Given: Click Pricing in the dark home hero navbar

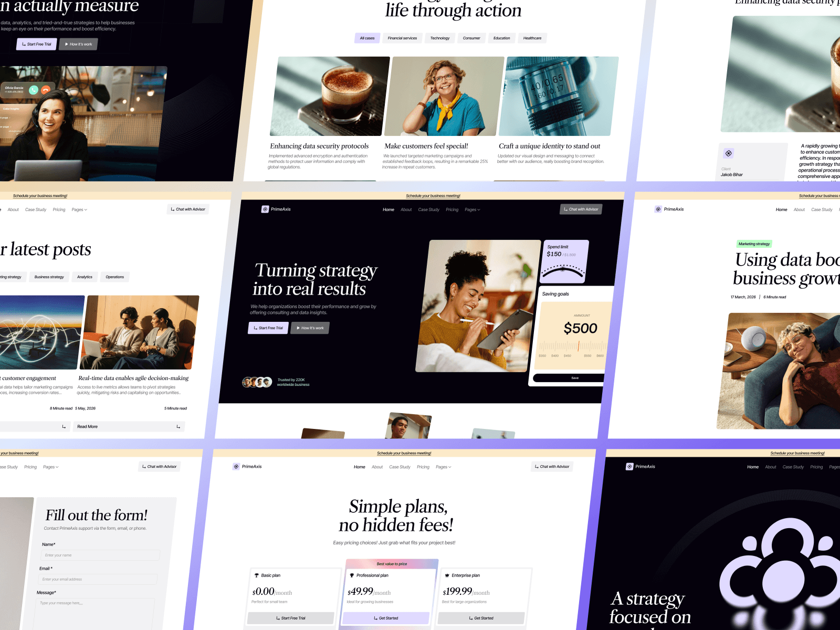Looking at the screenshot, I should [x=452, y=209].
